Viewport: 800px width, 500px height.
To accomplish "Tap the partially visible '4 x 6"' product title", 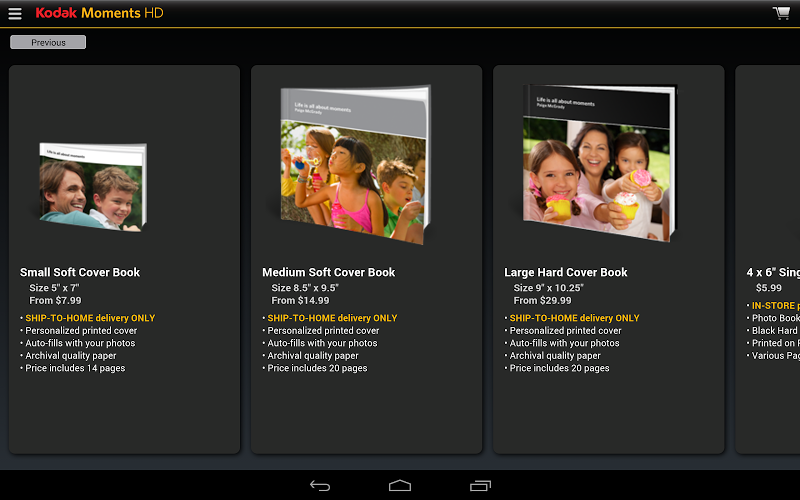I will point(773,272).
